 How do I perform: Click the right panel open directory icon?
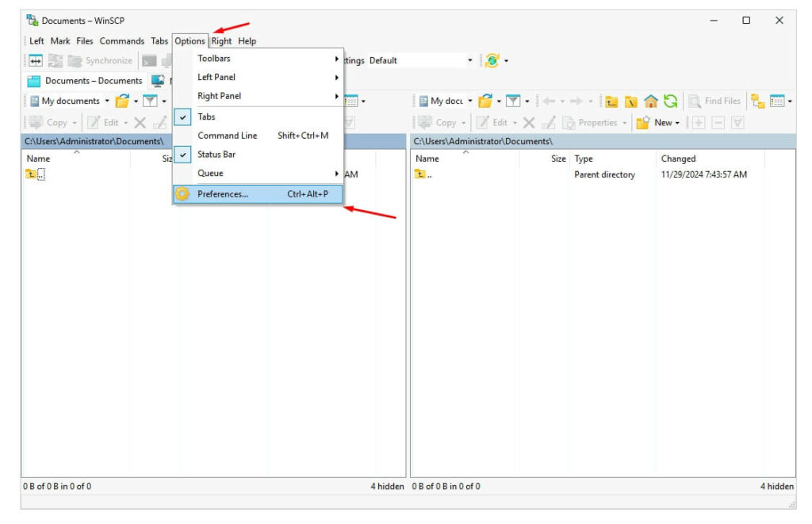pos(485,101)
